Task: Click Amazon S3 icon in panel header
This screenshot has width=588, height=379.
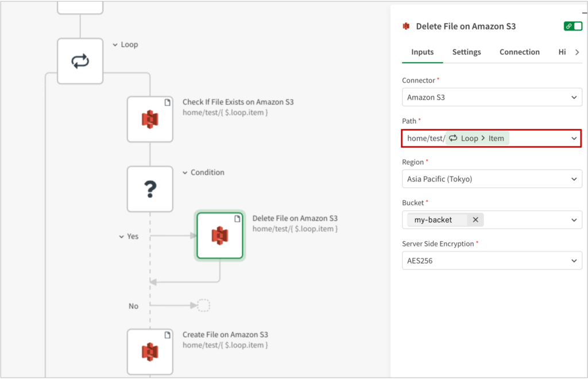Action: pos(407,26)
